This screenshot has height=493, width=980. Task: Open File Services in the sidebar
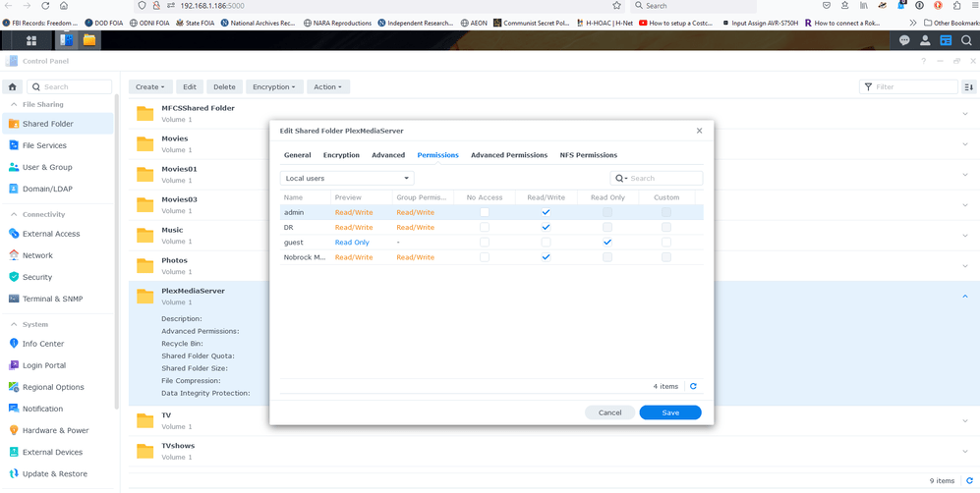pyautogui.click(x=58, y=145)
